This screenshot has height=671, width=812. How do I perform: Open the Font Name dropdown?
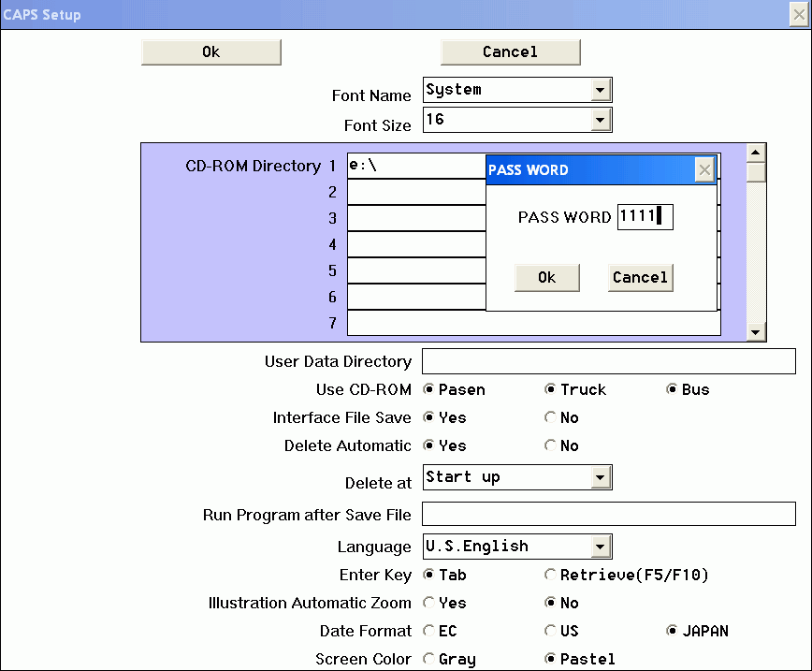point(601,91)
